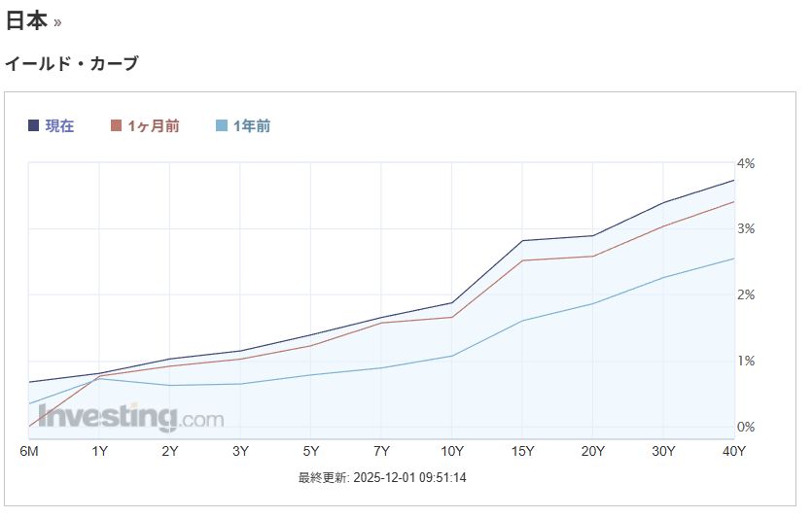
Task: Open the 日本 heading link
Action: [x=26, y=20]
